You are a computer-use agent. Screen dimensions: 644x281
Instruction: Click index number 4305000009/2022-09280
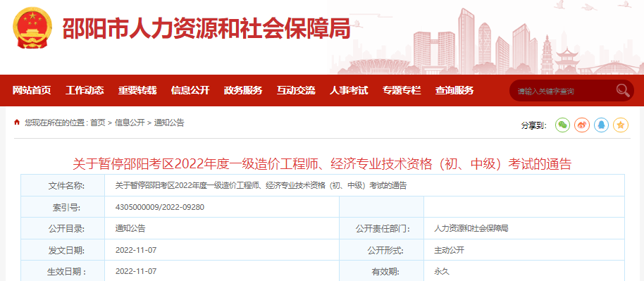[160, 207]
